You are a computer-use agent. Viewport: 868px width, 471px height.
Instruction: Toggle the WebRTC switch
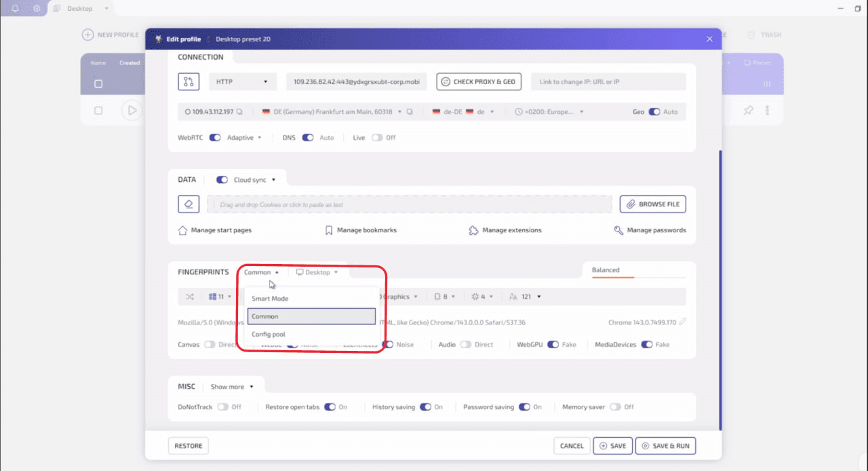click(x=215, y=138)
